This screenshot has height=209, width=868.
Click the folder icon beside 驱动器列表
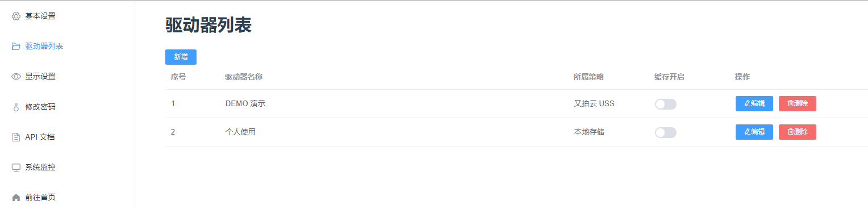pyautogui.click(x=16, y=46)
